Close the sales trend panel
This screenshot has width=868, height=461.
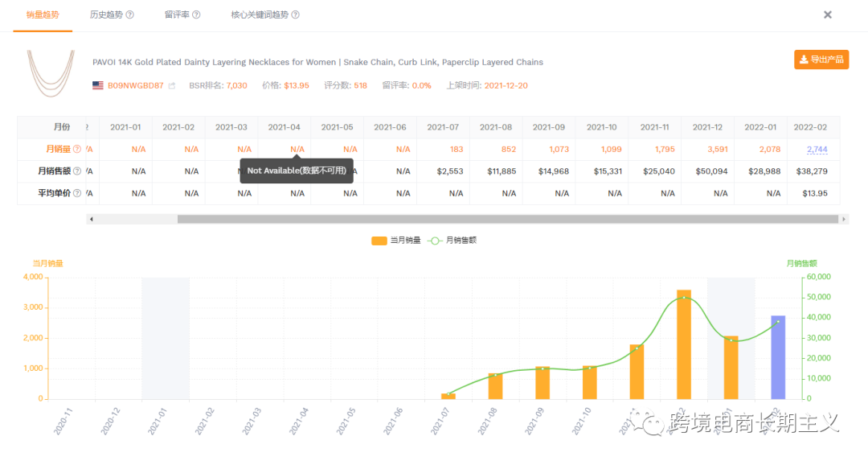pyautogui.click(x=827, y=14)
